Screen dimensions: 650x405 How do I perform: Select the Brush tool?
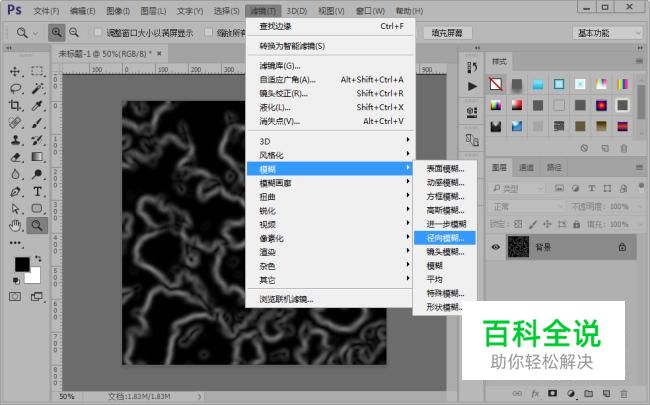tap(37, 123)
